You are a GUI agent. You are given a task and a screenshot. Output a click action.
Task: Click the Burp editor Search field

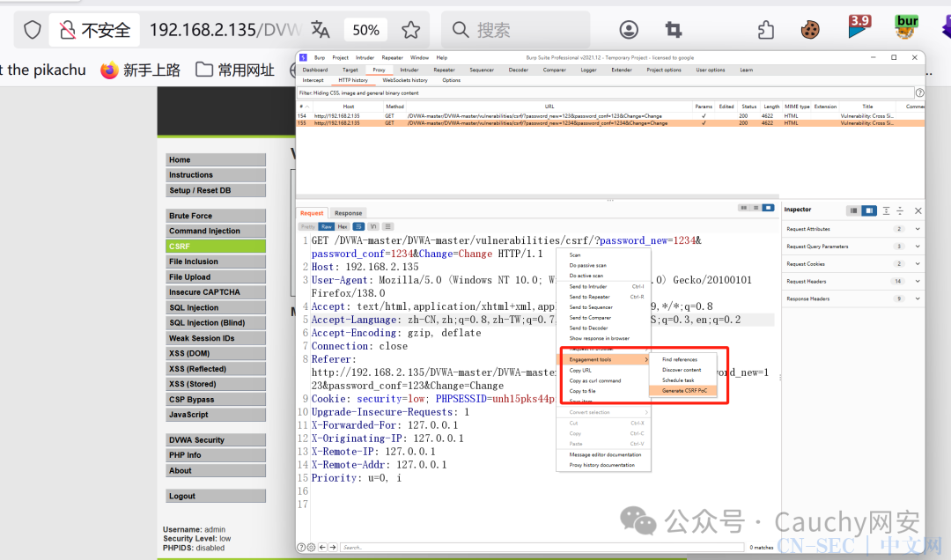pos(542,548)
